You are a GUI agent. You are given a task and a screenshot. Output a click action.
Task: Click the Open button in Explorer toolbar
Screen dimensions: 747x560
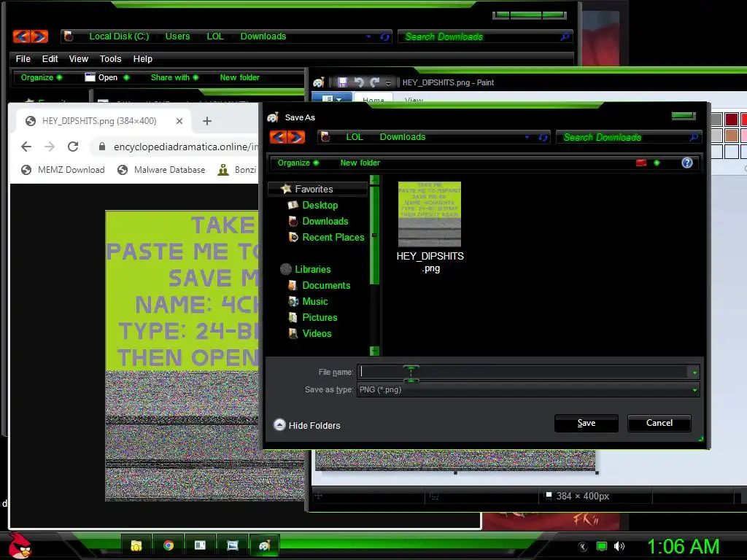pos(107,77)
